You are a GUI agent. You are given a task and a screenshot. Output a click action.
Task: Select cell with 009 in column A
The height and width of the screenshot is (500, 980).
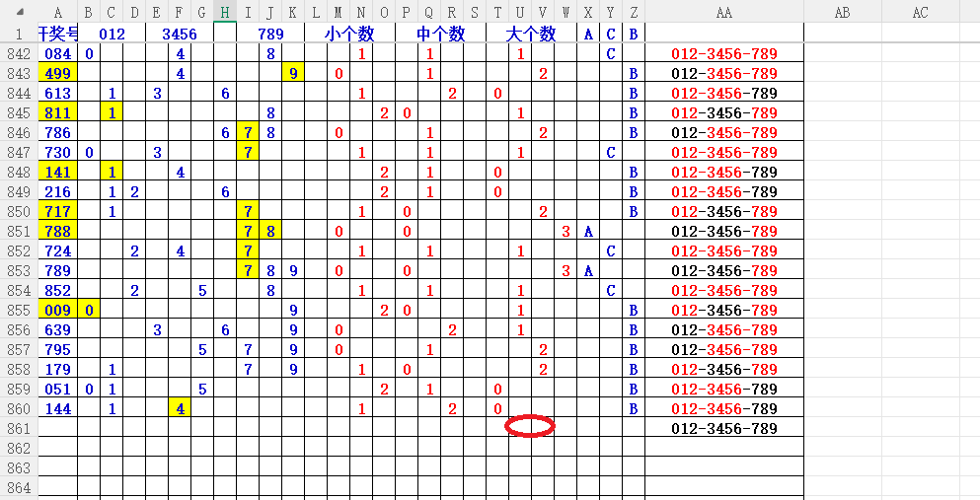(x=58, y=311)
